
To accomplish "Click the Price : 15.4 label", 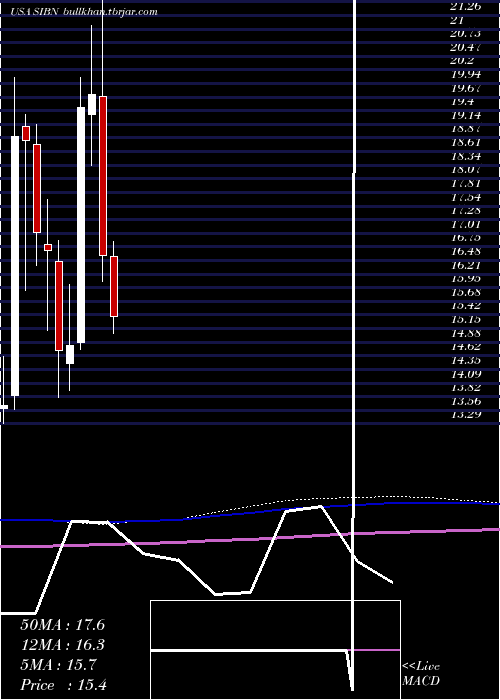I will pyautogui.click(x=63, y=685).
